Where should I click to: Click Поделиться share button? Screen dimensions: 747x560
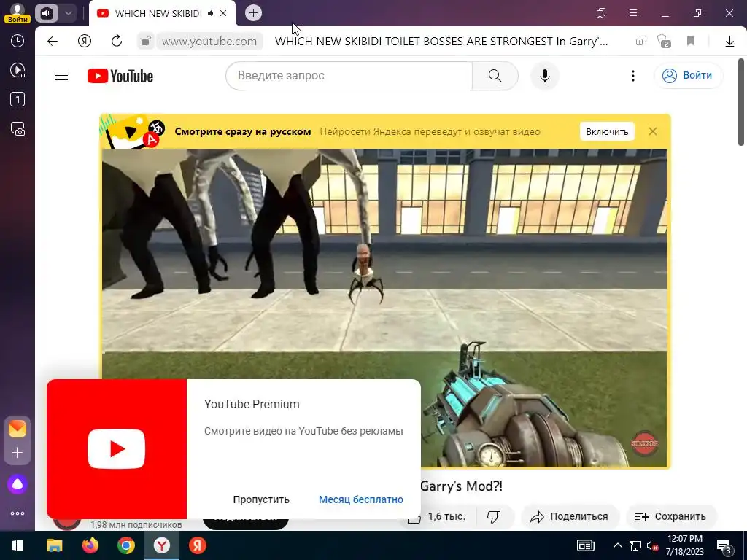[570, 517]
